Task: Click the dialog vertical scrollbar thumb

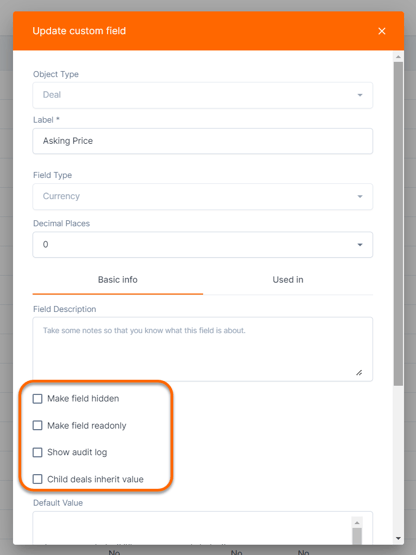Action: point(398,224)
